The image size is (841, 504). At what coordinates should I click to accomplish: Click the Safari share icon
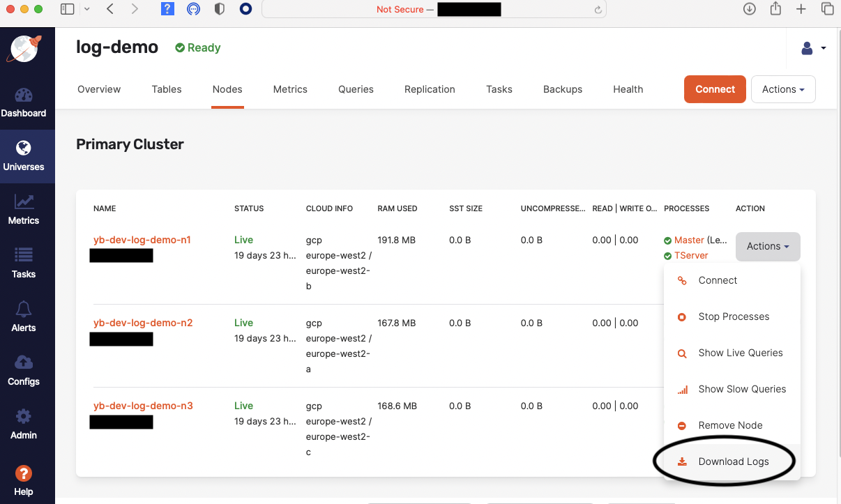coord(775,9)
